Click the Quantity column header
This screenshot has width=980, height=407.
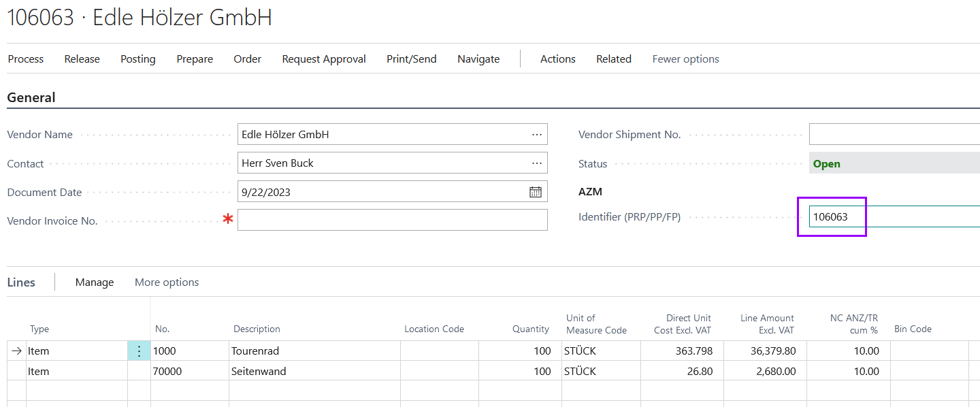pyautogui.click(x=531, y=329)
